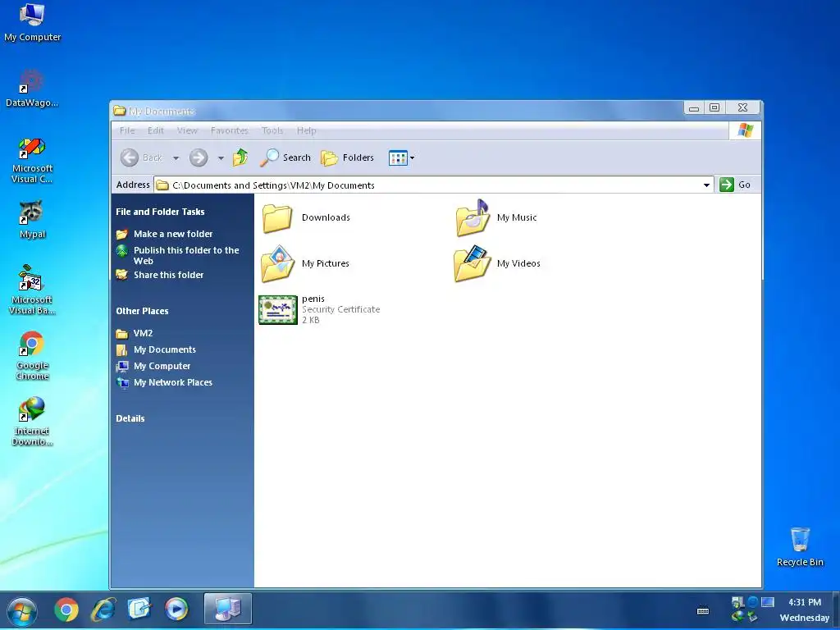The height and width of the screenshot is (630, 840).
Task: Click the green Go arrow
Action: click(727, 185)
